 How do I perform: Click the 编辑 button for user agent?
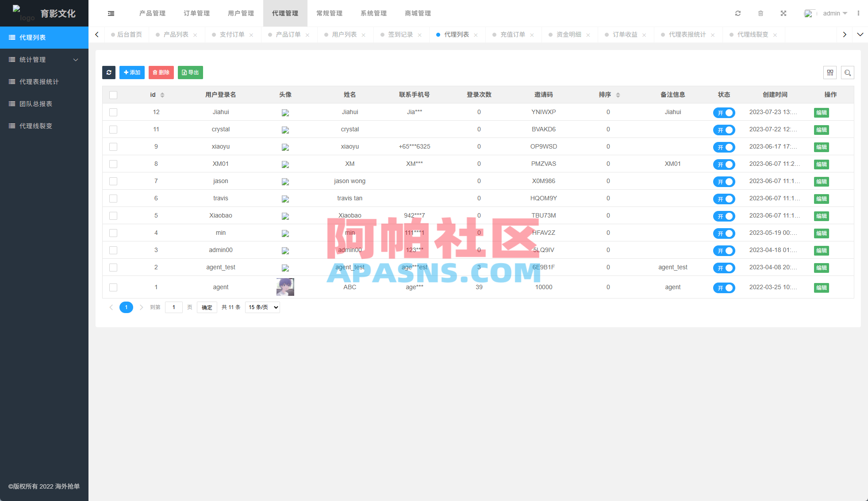(x=821, y=287)
